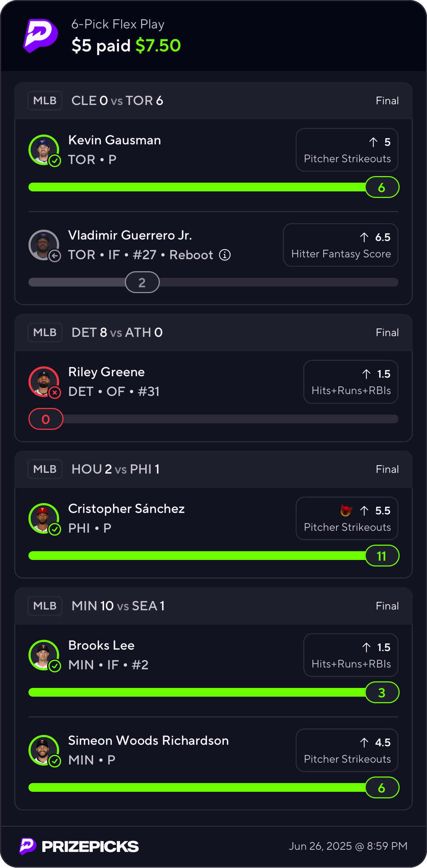Tap the HOU 2 vs PHI 1 game header
This screenshot has width=427, height=868.
tap(115, 469)
